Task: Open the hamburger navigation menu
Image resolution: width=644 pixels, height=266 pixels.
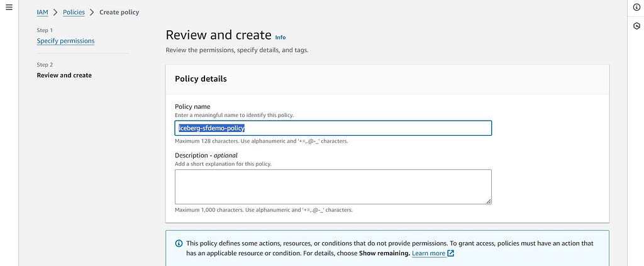Action: 9,8
